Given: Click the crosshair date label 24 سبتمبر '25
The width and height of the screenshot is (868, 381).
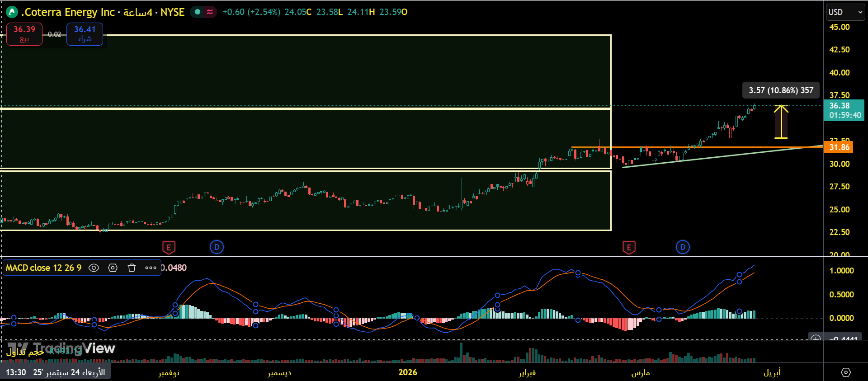Looking at the screenshot, I should pyautogui.click(x=56, y=372).
